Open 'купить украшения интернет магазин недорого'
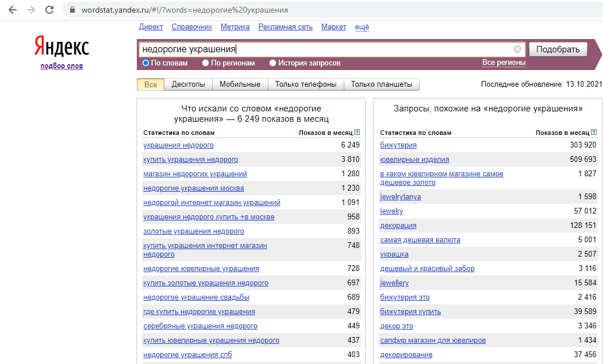This screenshot has height=364, width=603. coord(205,250)
